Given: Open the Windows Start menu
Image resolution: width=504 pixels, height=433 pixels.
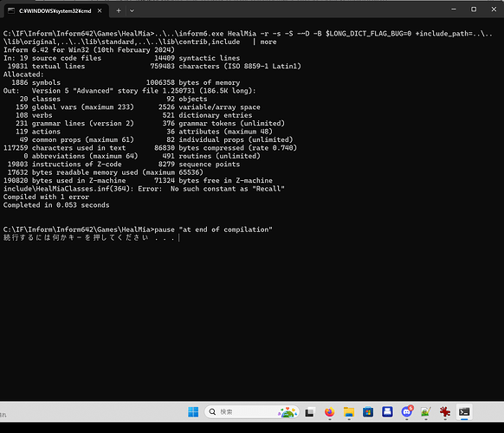Looking at the screenshot, I should [193, 412].
